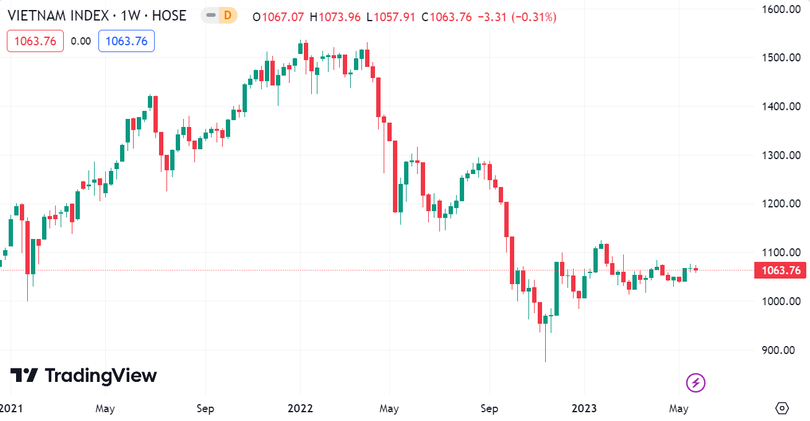810x421 pixels.
Task: Click the red current price label on axis
Action: point(778,271)
